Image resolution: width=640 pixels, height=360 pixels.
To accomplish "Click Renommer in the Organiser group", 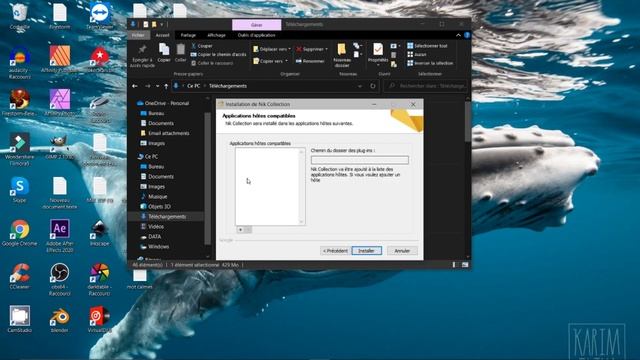I will tap(310, 61).
